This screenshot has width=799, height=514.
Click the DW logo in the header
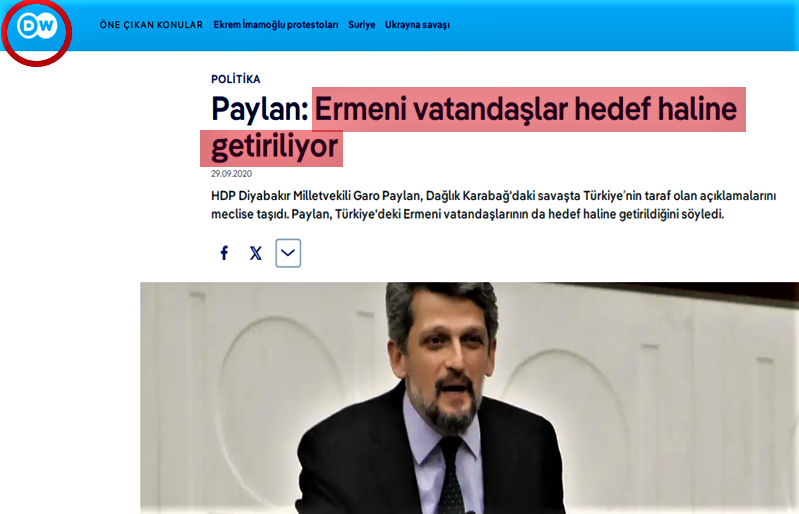36,26
